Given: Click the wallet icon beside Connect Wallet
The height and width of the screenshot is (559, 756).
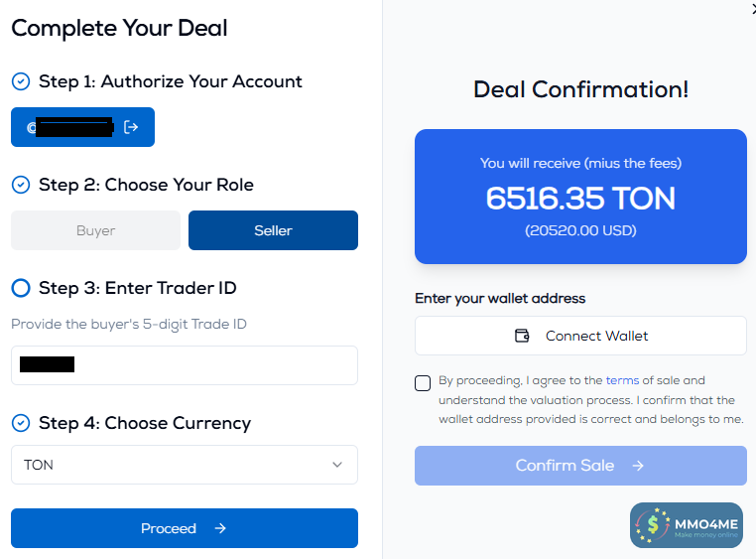Looking at the screenshot, I should point(523,336).
